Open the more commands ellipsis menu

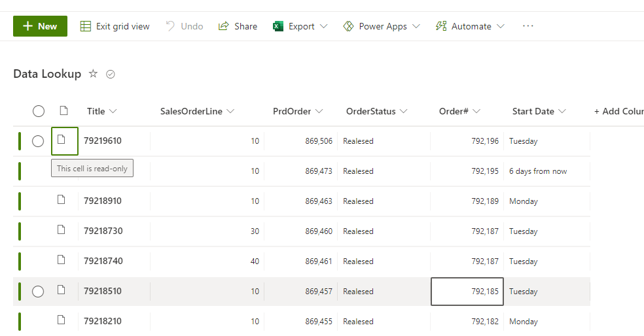click(x=528, y=26)
